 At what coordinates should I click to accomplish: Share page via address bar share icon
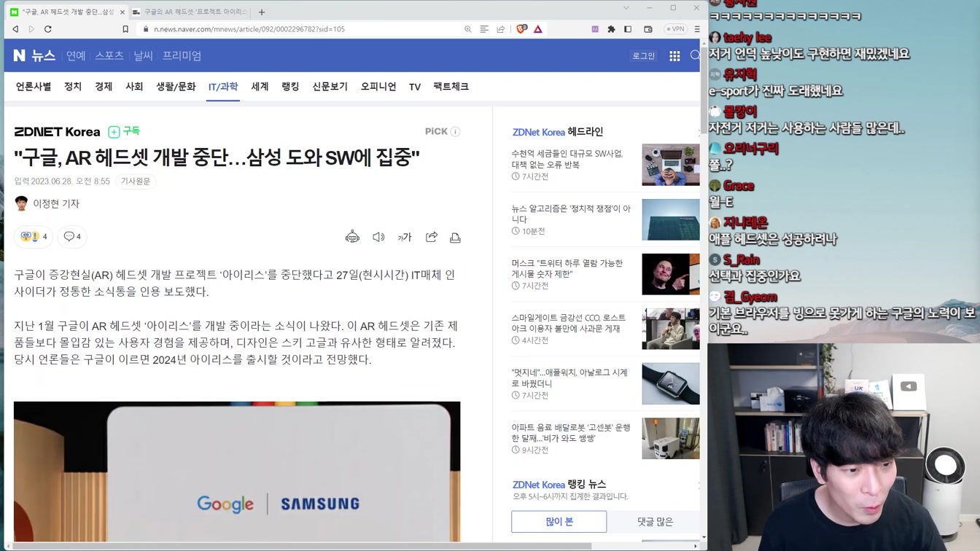pos(501,29)
